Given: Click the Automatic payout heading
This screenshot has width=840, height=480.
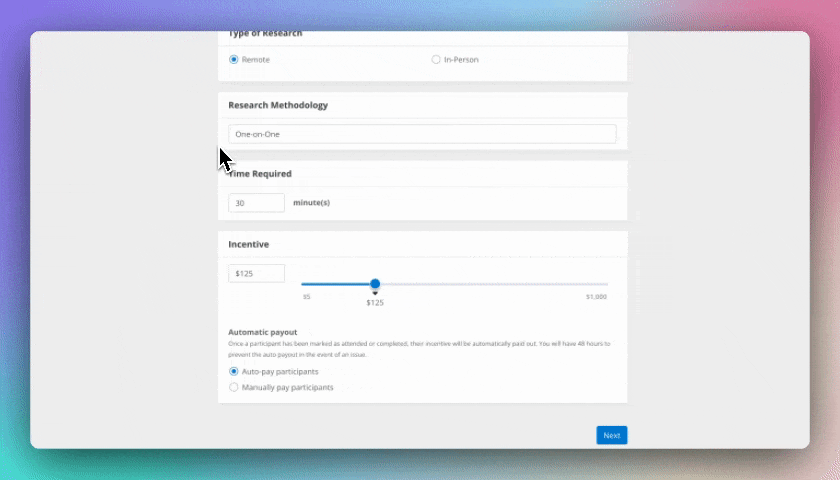Looking at the screenshot, I should tap(262, 332).
